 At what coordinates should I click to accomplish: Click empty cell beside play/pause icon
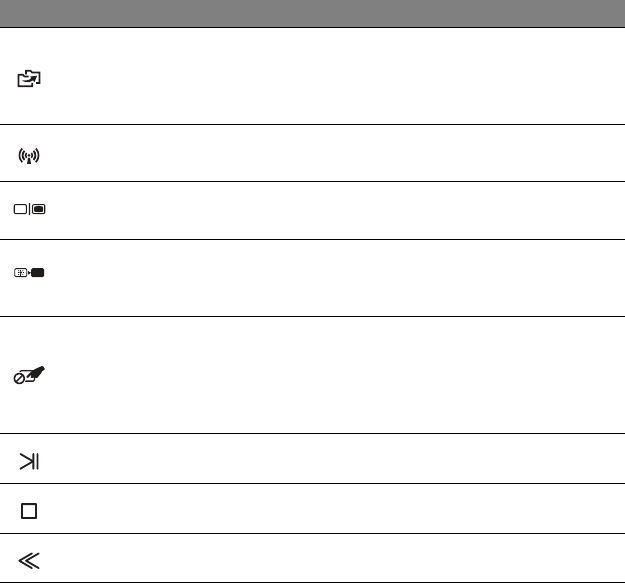(x=340, y=459)
